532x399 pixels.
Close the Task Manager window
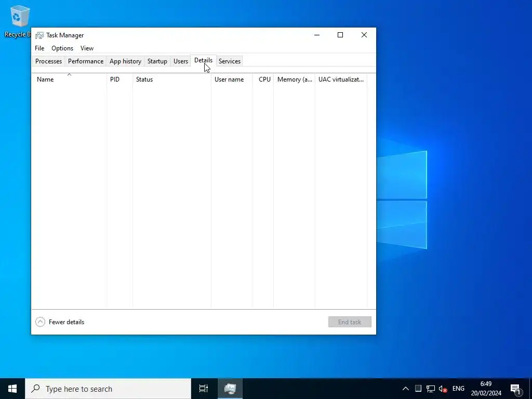coord(364,35)
